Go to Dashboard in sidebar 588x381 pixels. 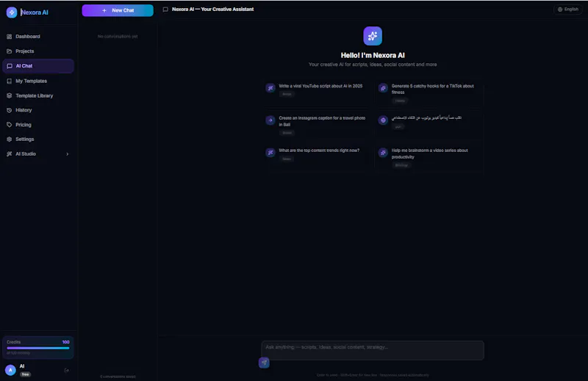38,37
